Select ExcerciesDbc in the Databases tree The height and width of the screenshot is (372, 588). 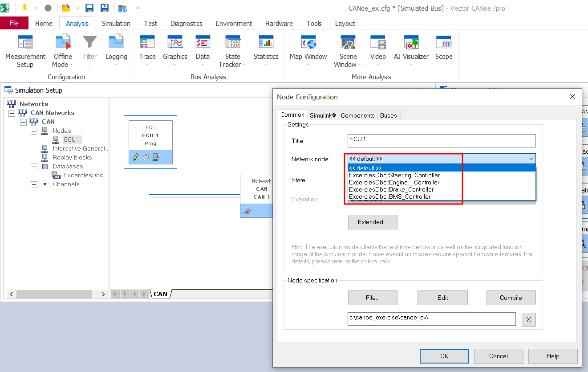[x=83, y=175]
